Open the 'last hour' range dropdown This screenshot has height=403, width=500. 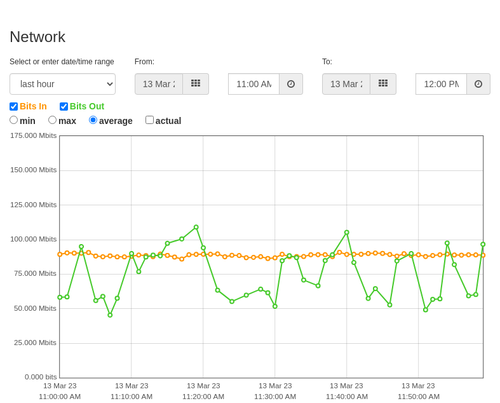(63, 84)
